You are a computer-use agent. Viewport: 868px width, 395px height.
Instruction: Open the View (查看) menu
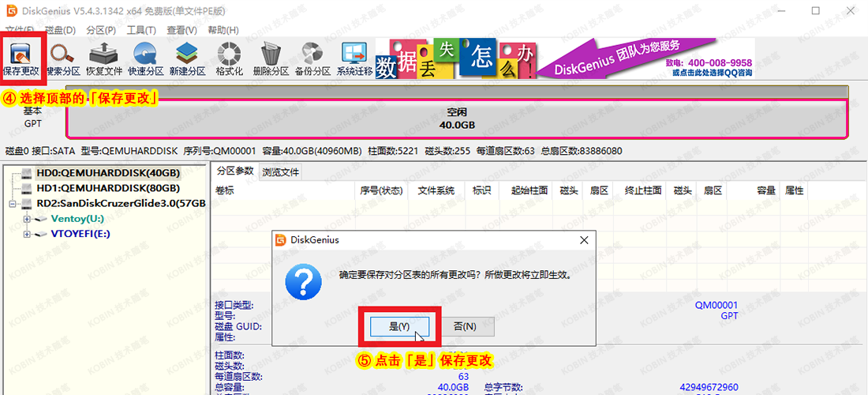pos(182,30)
